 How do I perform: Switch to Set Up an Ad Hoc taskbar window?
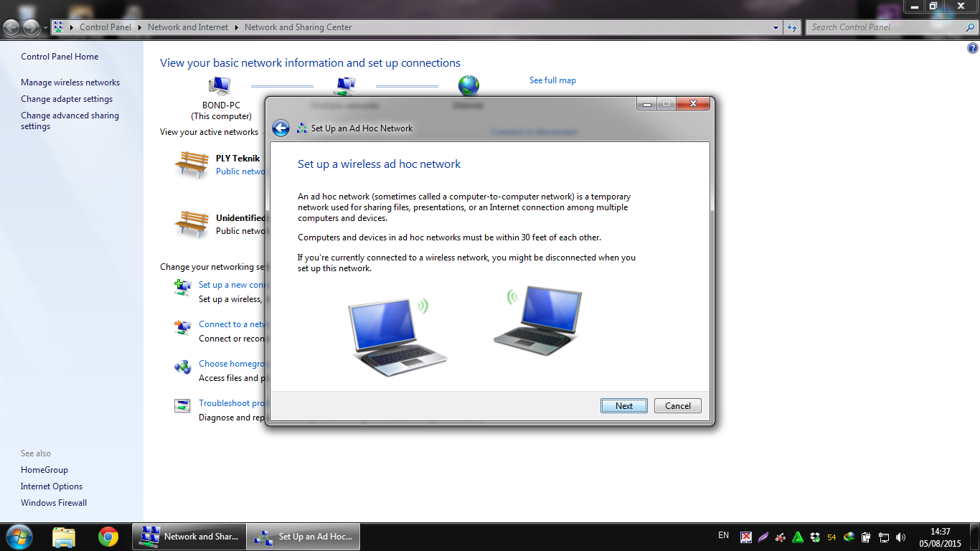coord(303,537)
